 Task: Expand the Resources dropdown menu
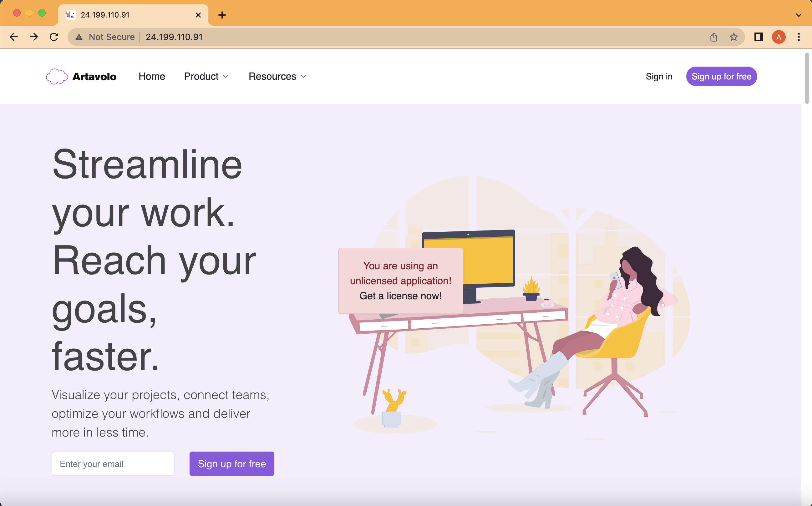(x=277, y=76)
